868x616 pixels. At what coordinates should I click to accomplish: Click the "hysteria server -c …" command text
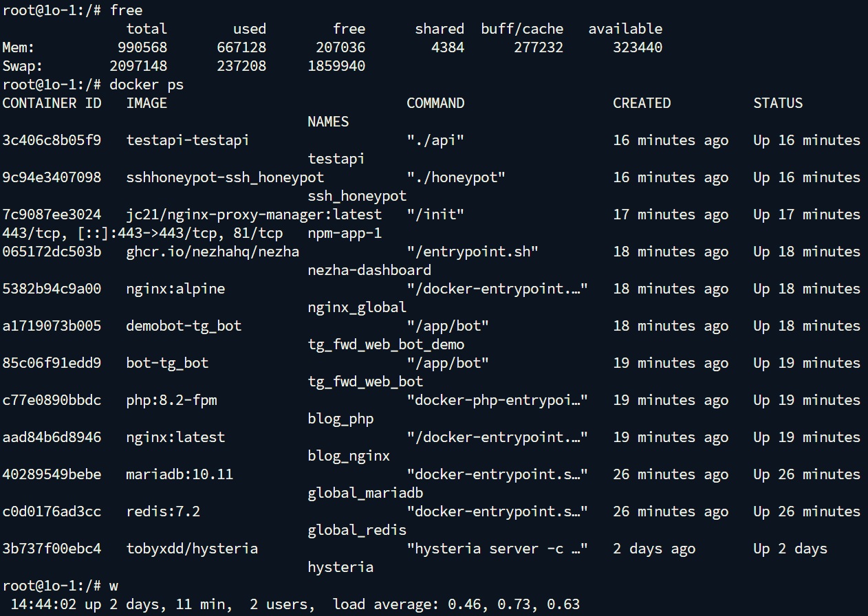coord(497,549)
